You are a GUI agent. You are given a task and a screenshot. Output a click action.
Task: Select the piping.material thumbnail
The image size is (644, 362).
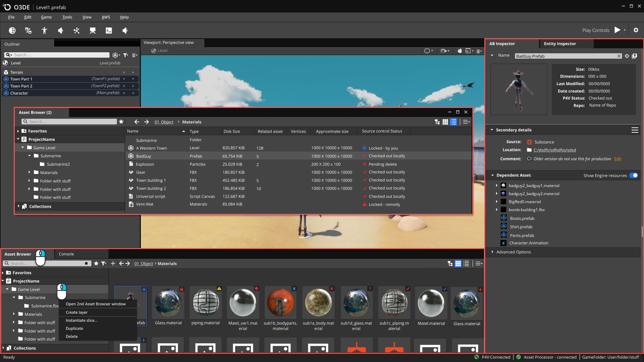point(205,303)
